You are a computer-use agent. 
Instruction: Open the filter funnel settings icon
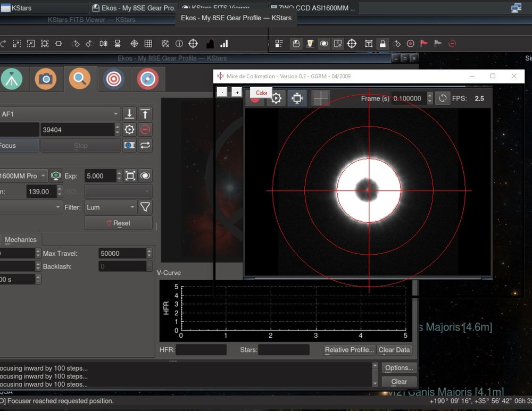pos(145,207)
